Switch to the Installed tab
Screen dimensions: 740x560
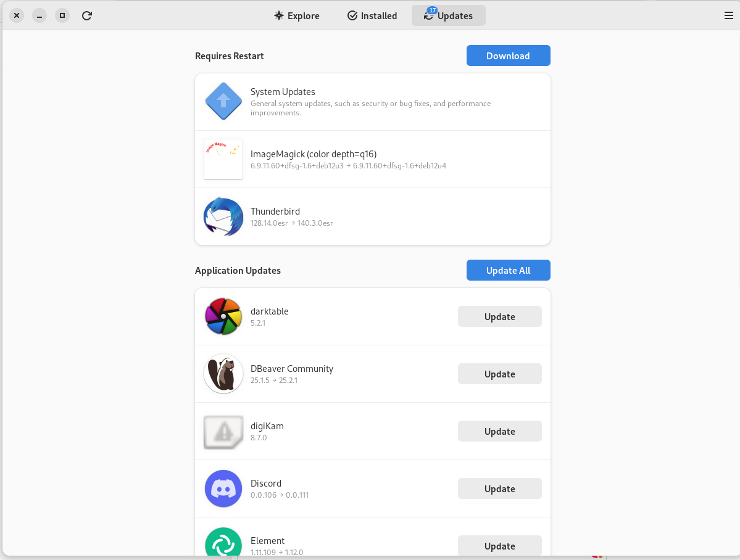(x=372, y=15)
